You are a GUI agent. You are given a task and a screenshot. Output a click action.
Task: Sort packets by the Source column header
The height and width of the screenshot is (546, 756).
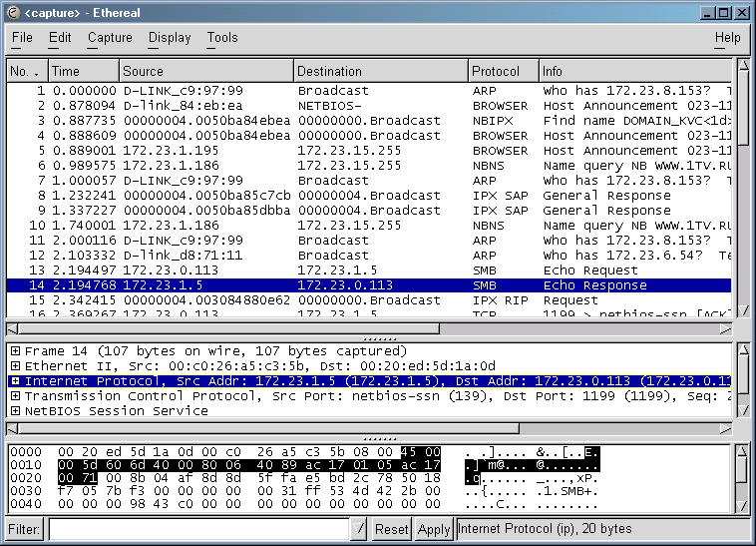tap(206, 72)
